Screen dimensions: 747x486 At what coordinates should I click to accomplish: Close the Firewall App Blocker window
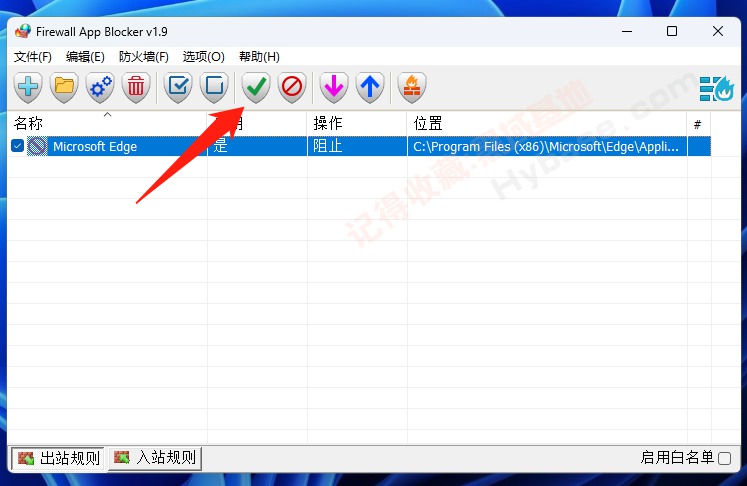[x=717, y=31]
